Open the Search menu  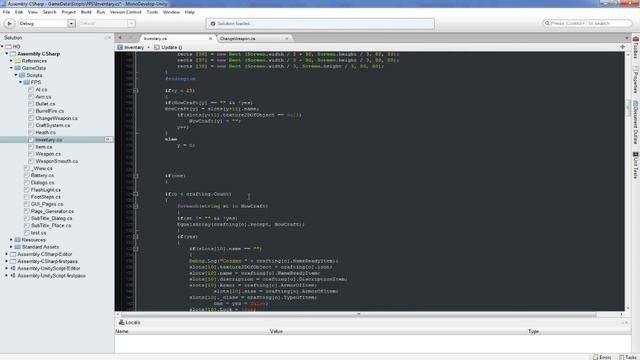[49, 12]
